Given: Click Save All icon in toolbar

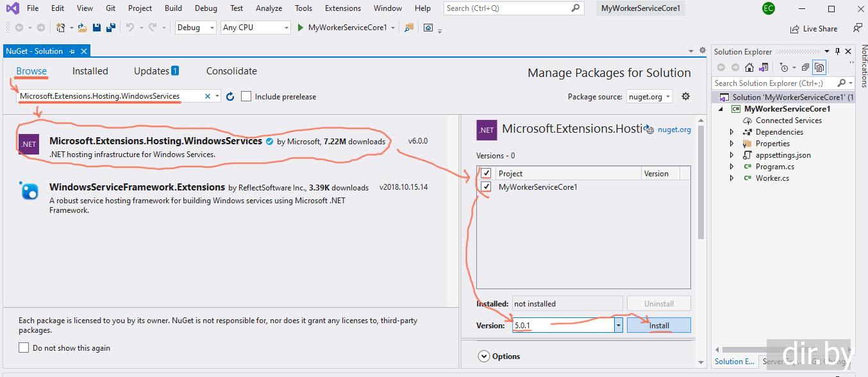Looking at the screenshot, I should [x=110, y=28].
